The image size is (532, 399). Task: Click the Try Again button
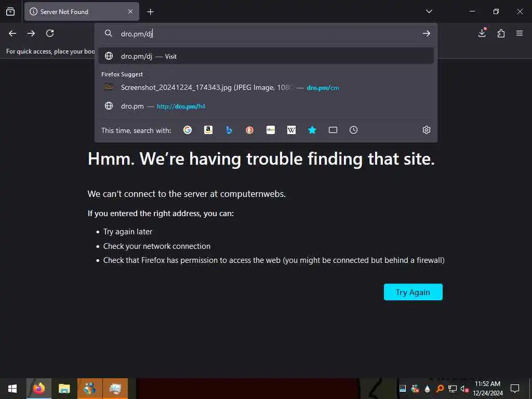pos(413,292)
